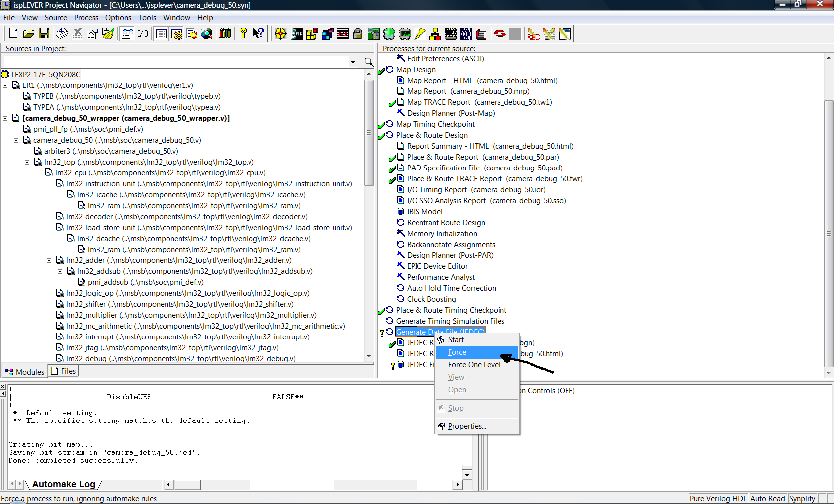Click the source Properties toolbar icon
Screen dimensions: 834x504
[92, 33]
